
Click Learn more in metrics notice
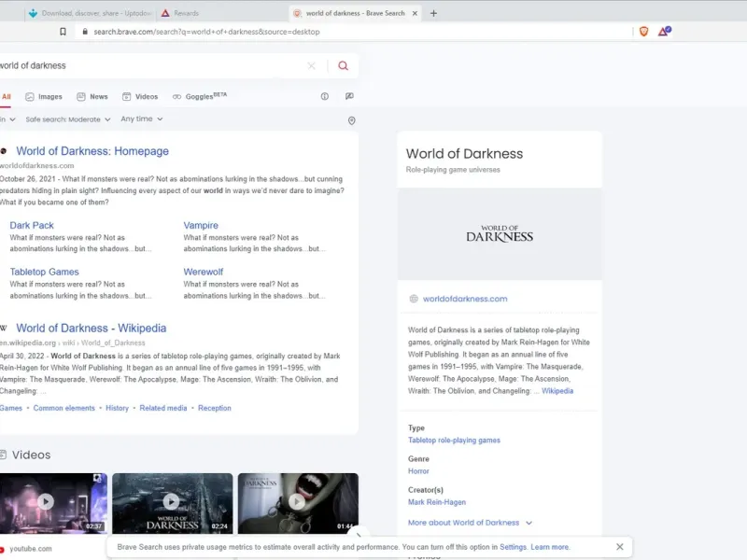[549, 547]
